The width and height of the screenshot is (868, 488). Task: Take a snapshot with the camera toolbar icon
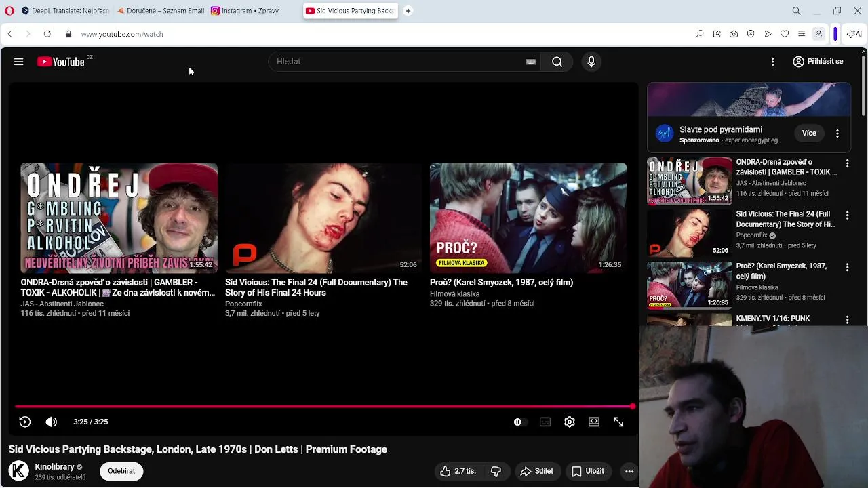(x=734, y=34)
